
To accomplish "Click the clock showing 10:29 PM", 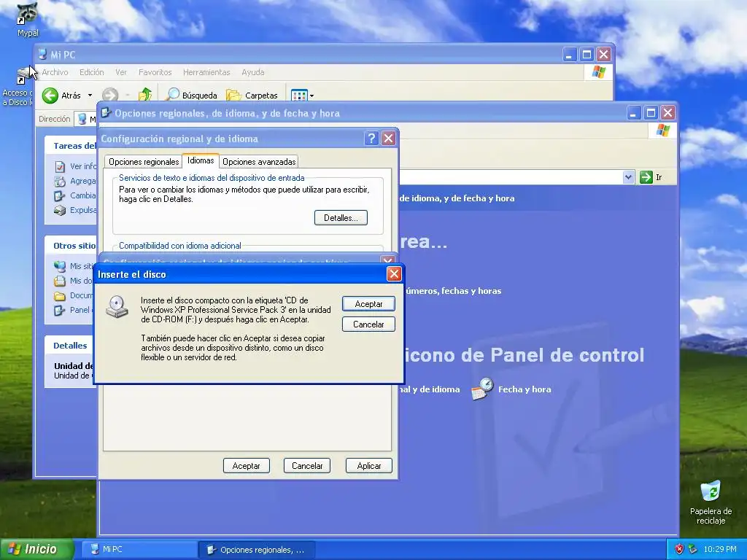I will click(x=720, y=550).
